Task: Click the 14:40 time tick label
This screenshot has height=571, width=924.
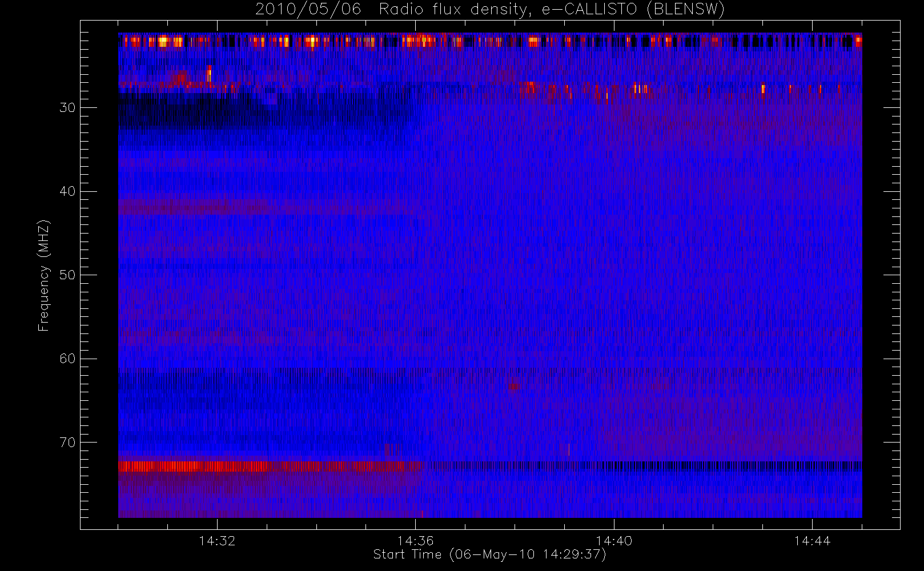Action: coord(614,541)
